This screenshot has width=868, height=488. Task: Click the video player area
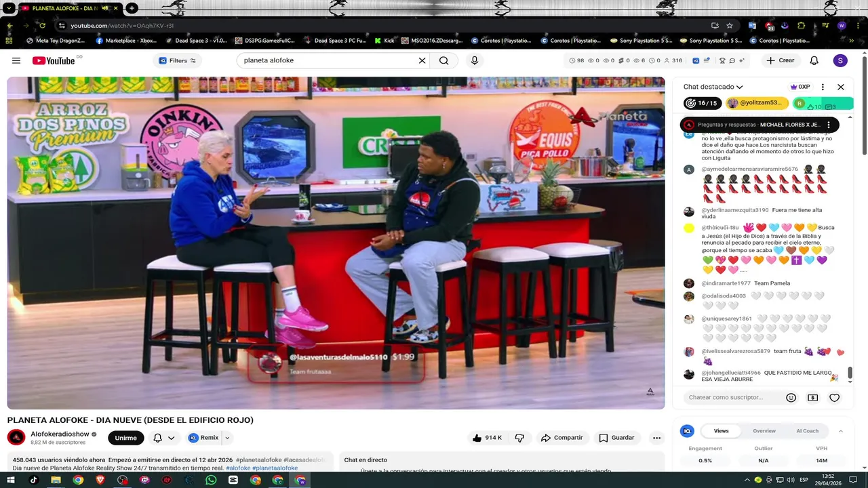click(336, 243)
